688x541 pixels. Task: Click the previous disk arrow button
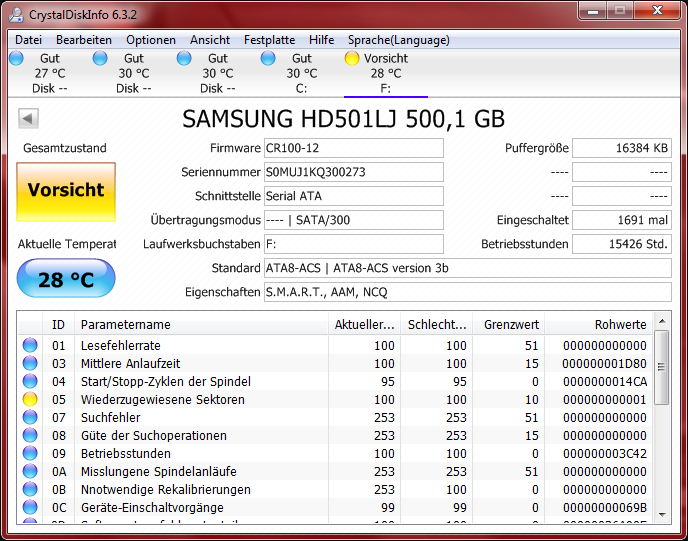tap(28, 118)
